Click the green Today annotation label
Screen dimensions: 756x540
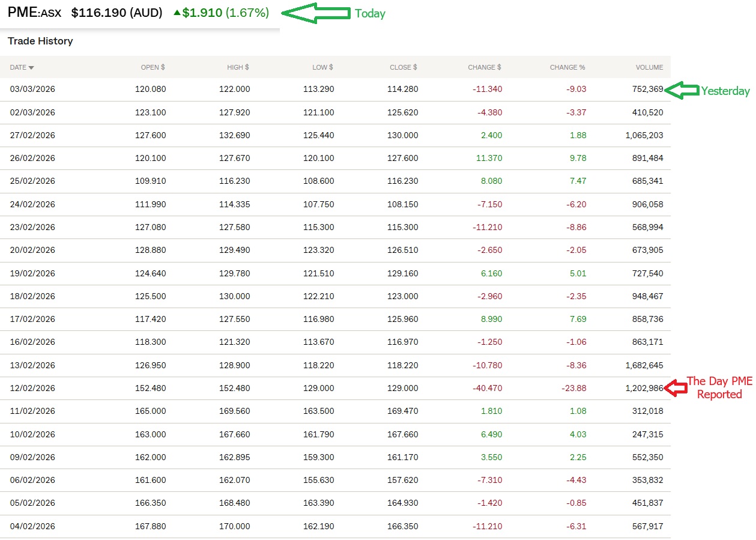coord(370,13)
